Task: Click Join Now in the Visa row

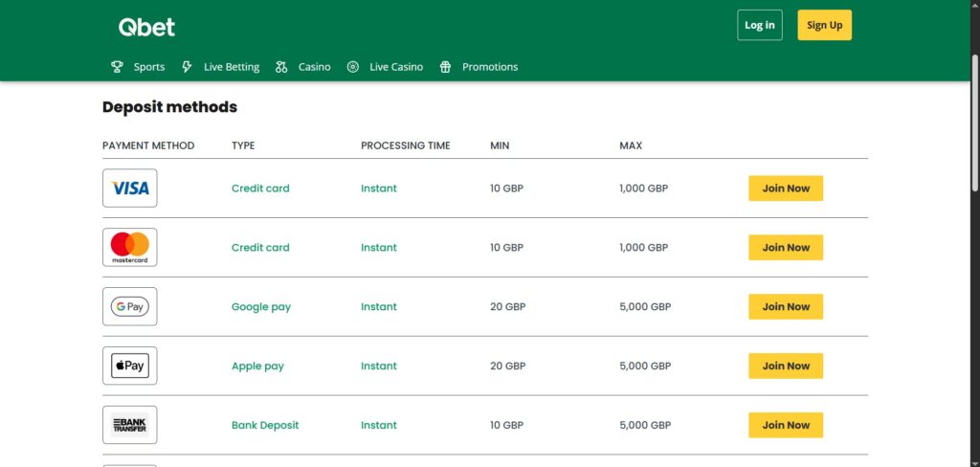Action: [785, 189]
